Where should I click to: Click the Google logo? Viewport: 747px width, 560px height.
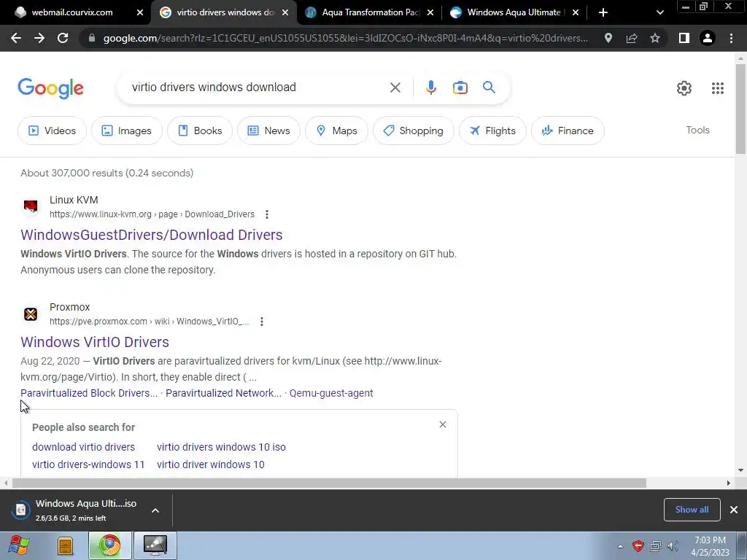point(50,88)
